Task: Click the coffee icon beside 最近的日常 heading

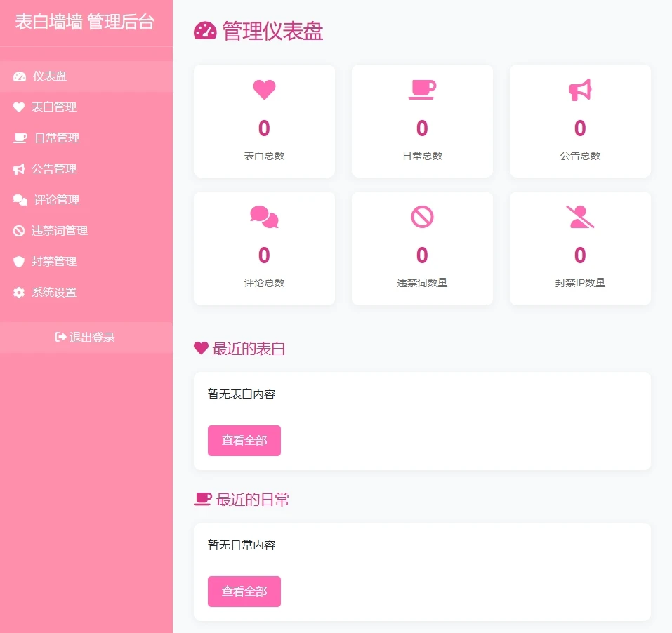Action: click(202, 499)
